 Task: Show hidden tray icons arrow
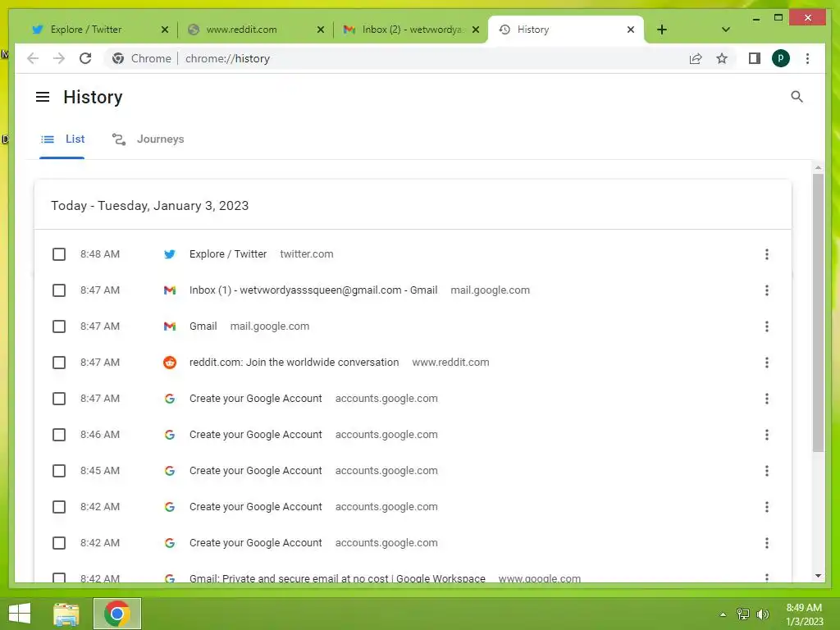[x=723, y=614]
